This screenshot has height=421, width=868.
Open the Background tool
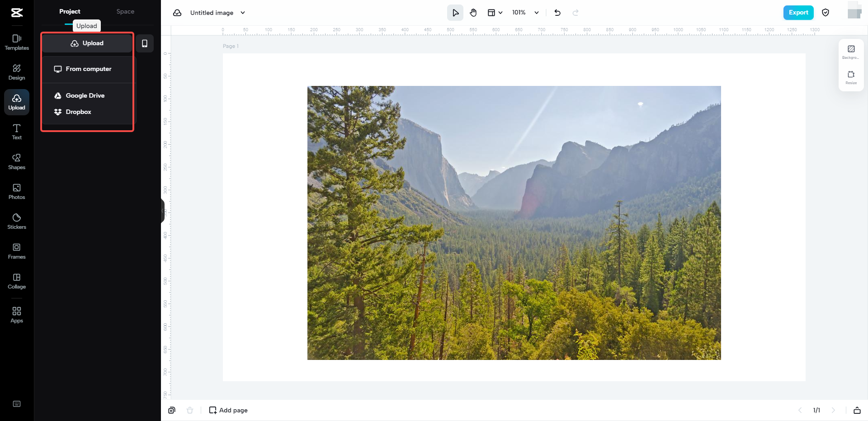pos(851,52)
